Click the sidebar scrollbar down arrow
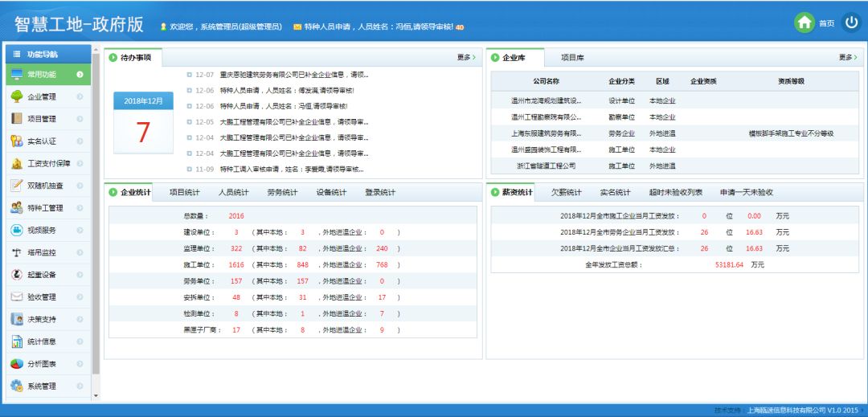The width and height of the screenshot is (868, 417). point(96,396)
